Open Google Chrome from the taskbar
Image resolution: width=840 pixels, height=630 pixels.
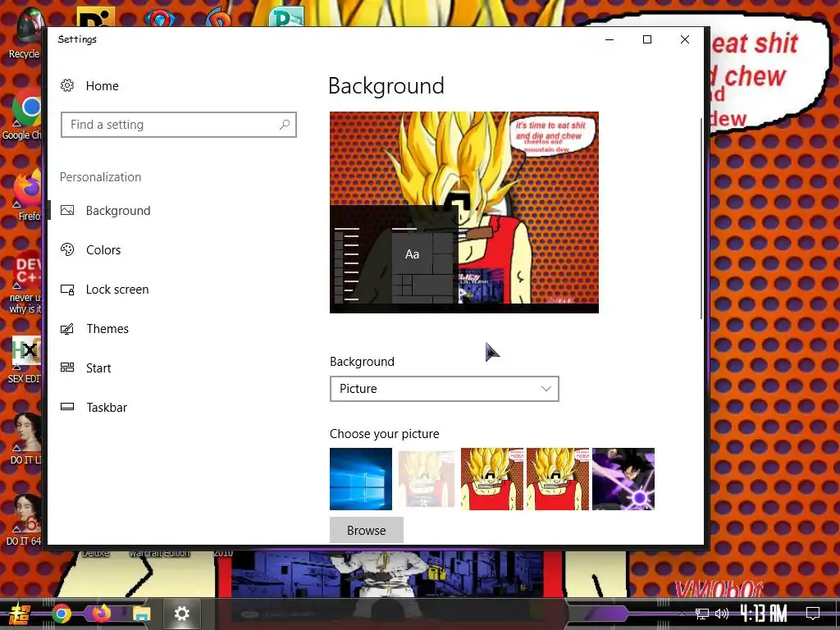61,614
